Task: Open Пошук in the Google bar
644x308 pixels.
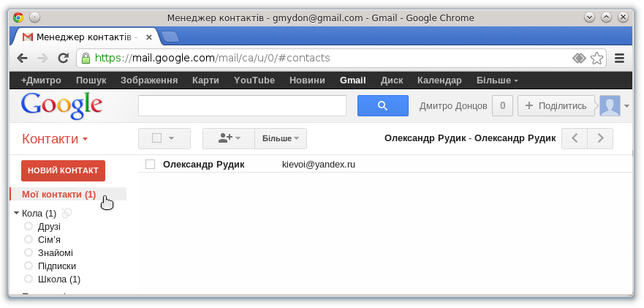Action: [x=91, y=80]
